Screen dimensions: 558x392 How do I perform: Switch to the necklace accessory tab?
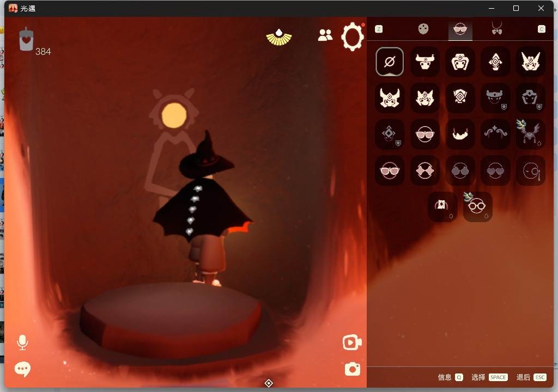[x=497, y=28]
